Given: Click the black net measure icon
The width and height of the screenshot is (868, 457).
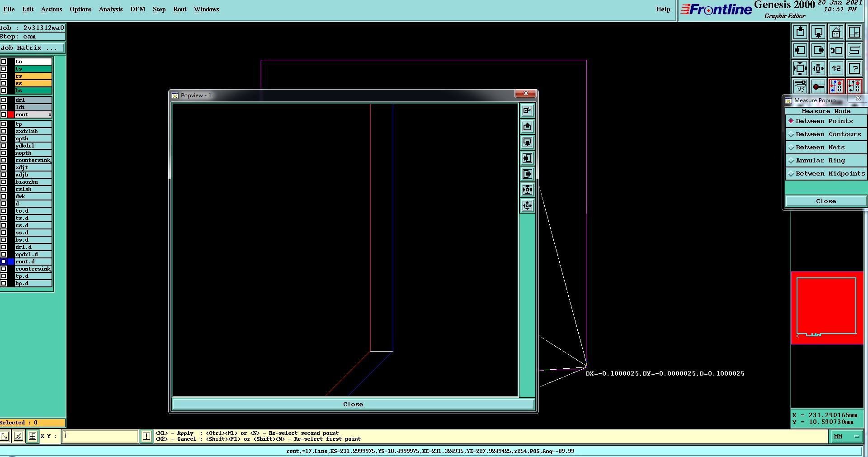Looking at the screenshot, I should point(854,86).
